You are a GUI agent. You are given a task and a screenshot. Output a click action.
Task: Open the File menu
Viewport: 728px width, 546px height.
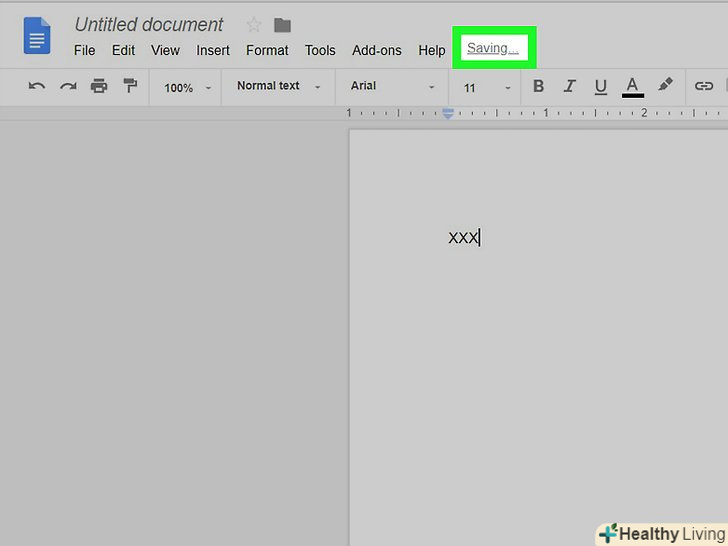(x=84, y=50)
